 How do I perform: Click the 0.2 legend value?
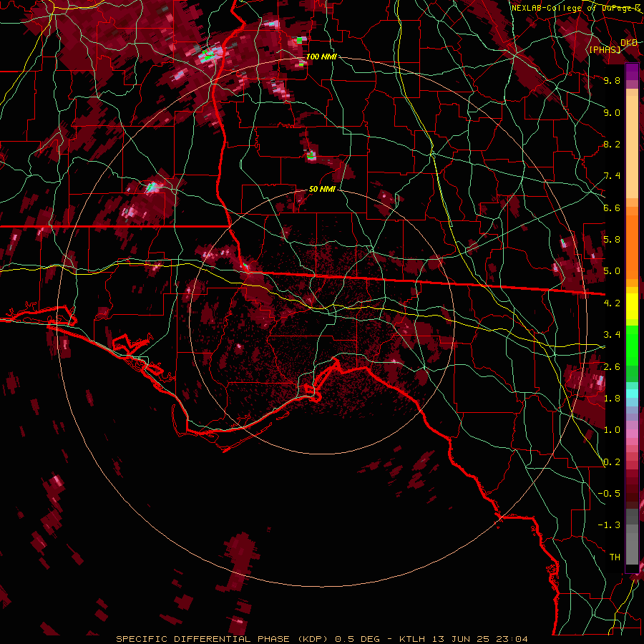[612, 462]
